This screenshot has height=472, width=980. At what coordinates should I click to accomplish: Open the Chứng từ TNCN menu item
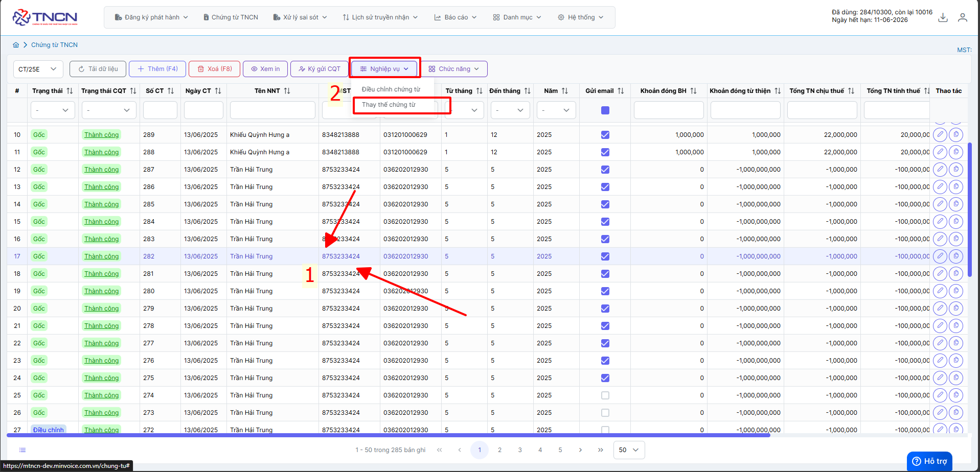click(x=231, y=17)
